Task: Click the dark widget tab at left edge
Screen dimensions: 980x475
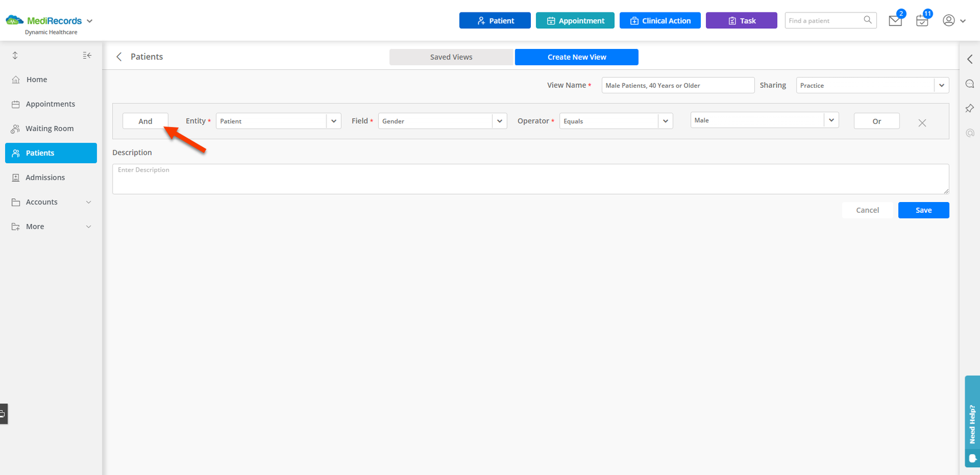Action: (3, 414)
